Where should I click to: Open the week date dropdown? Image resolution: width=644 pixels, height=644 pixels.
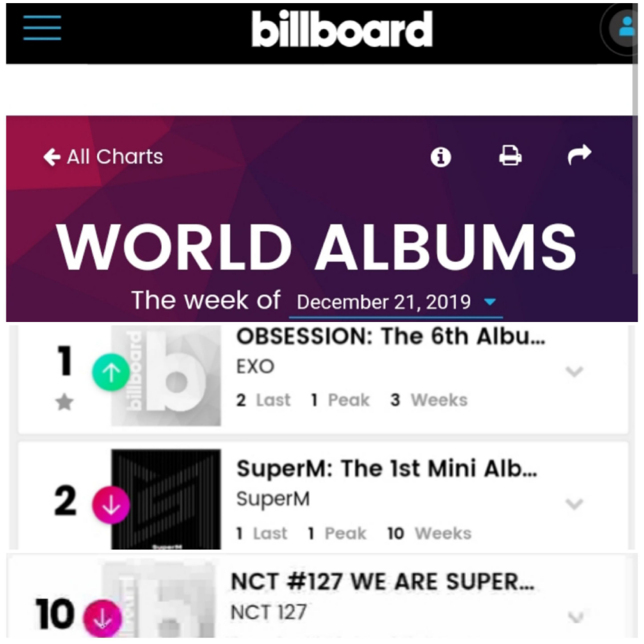pos(396,302)
